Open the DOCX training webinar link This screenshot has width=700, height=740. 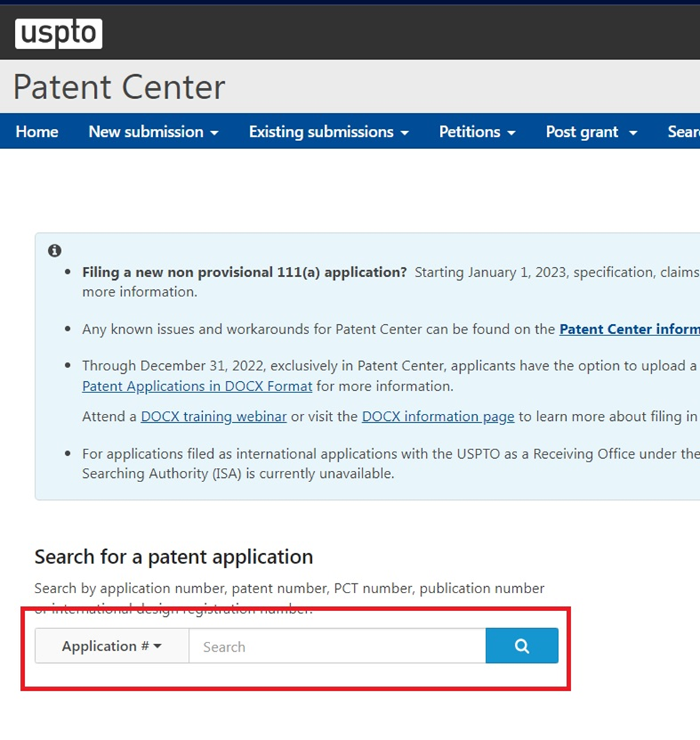pos(214,416)
